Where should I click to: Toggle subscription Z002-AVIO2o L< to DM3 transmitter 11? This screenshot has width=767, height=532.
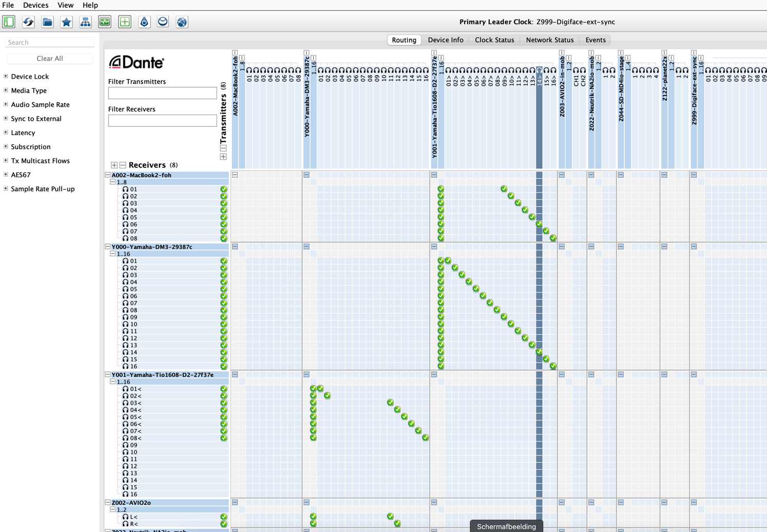click(390, 516)
